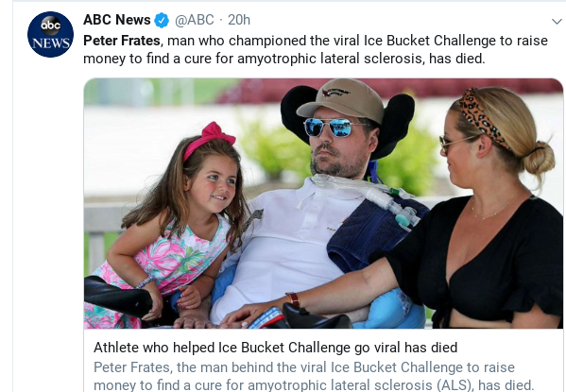Click the blue mirrored sunglasses in photo

tap(328, 128)
